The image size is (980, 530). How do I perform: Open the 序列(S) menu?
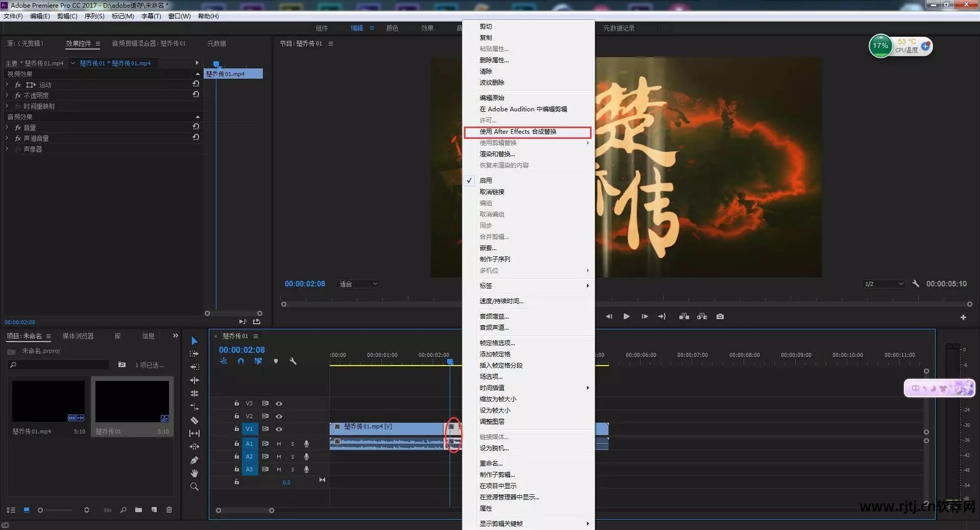coord(94,16)
